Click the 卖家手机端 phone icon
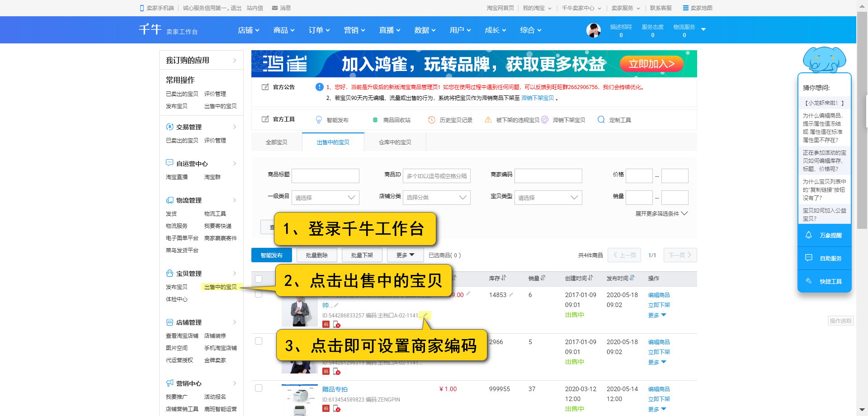868x416 pixels. [x=142, y=8]
